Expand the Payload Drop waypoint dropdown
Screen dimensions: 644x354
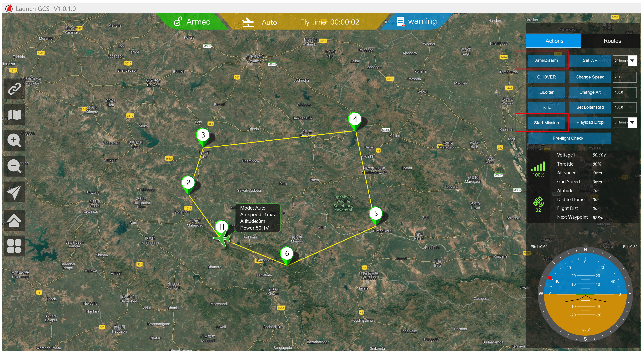(632, 123)
